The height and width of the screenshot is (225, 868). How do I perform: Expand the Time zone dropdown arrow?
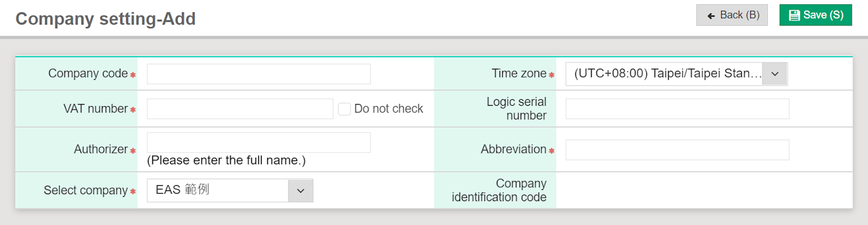tap(775, 74)
